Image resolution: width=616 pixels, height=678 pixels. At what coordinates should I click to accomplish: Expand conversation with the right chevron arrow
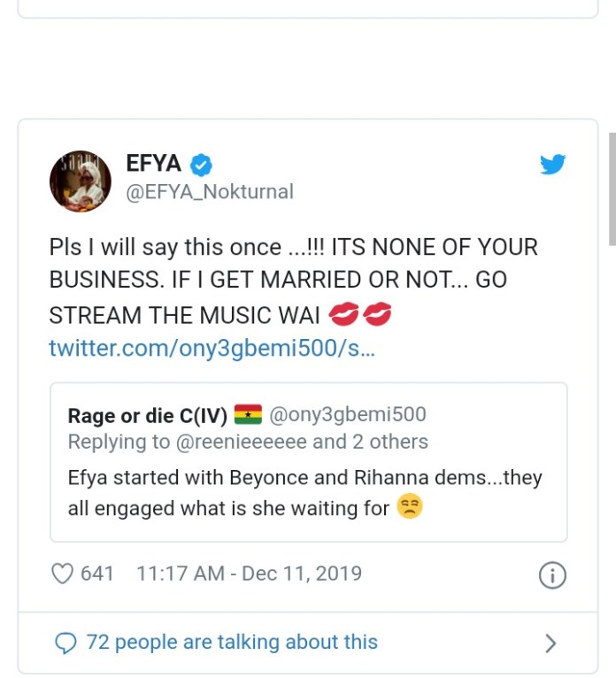point(551,643)
